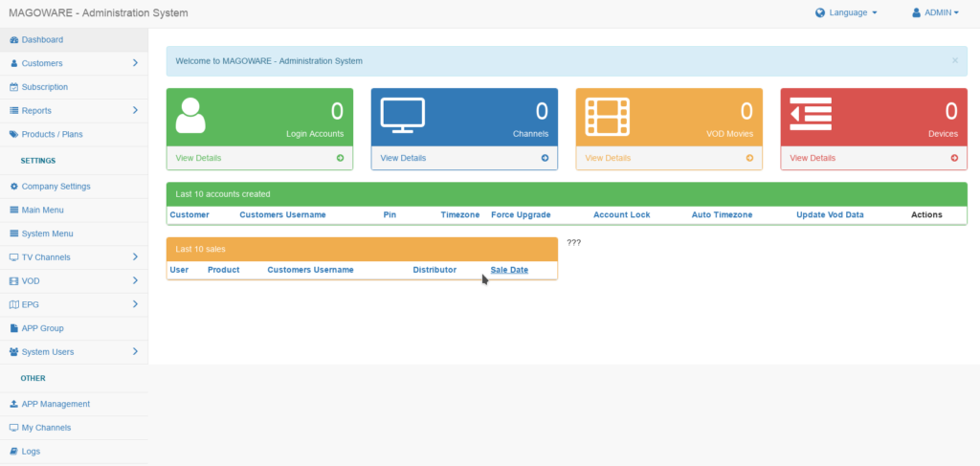Click arrow icon in Login Accounts View Details
This screenshot has height=466, width=980.
click(x=340, y=158)
